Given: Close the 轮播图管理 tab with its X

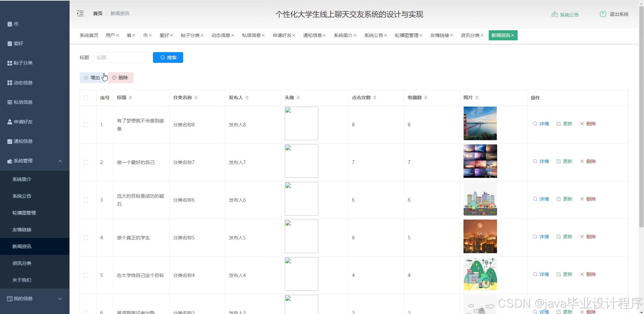Looking at the screenshot, I should coord(421,35).
